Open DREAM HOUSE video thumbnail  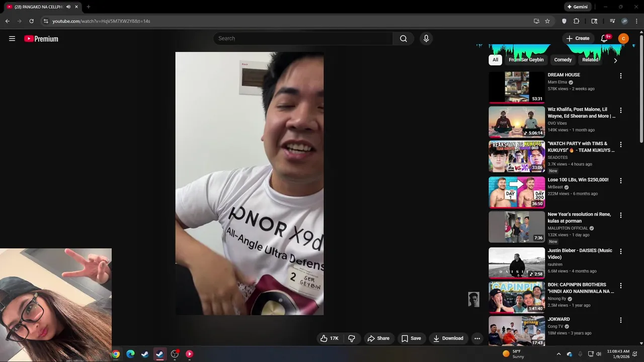tap(517, 87)
